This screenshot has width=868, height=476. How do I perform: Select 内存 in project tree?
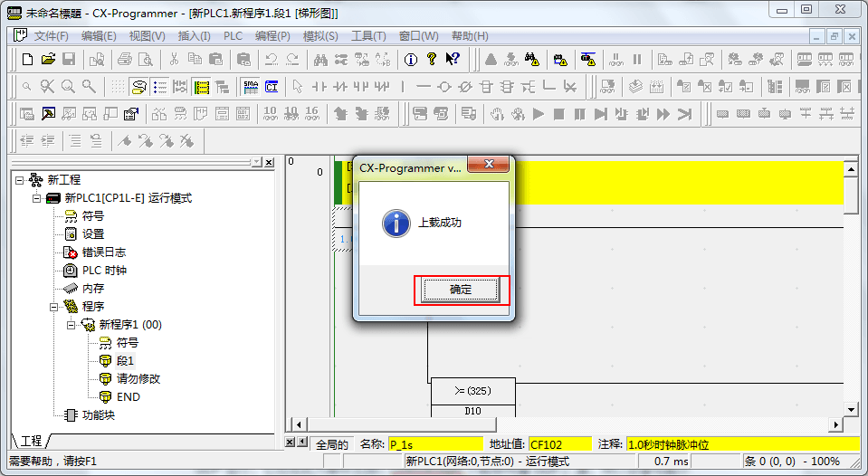(93, 289)
